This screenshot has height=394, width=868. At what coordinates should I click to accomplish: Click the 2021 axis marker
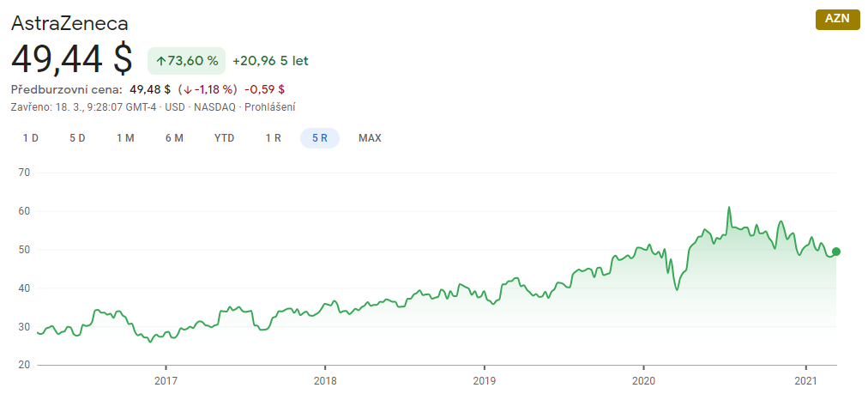point(806,383)
